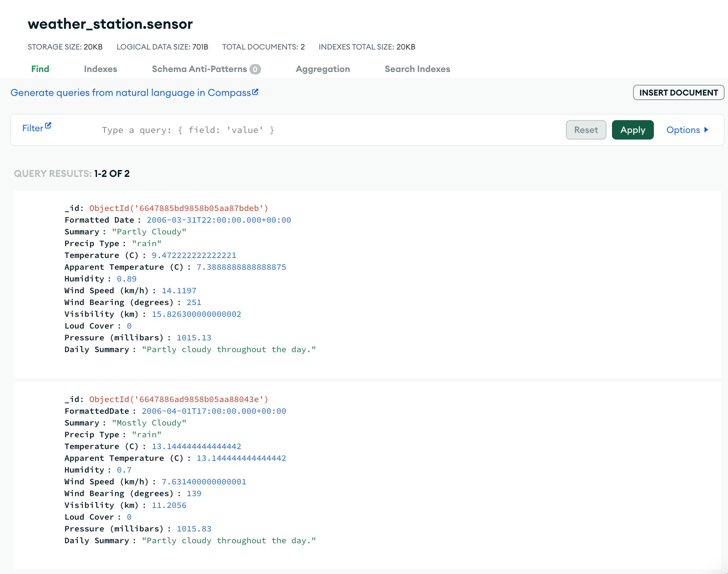Click Apparent Temperature (C) value 13.144444444444442
The width and height of the screenshot is (728, 574).
pos(241,458)
